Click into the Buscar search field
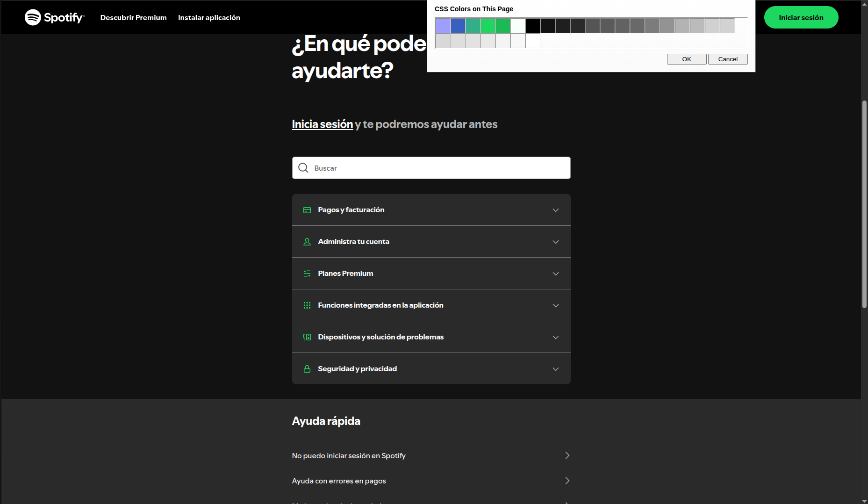The image size is (868, 504). pyautogui.click(x=439, y=168)
